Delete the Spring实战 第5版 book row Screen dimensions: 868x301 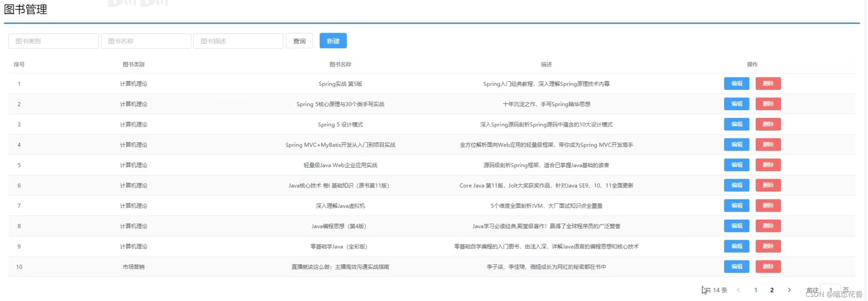point(768,84)
